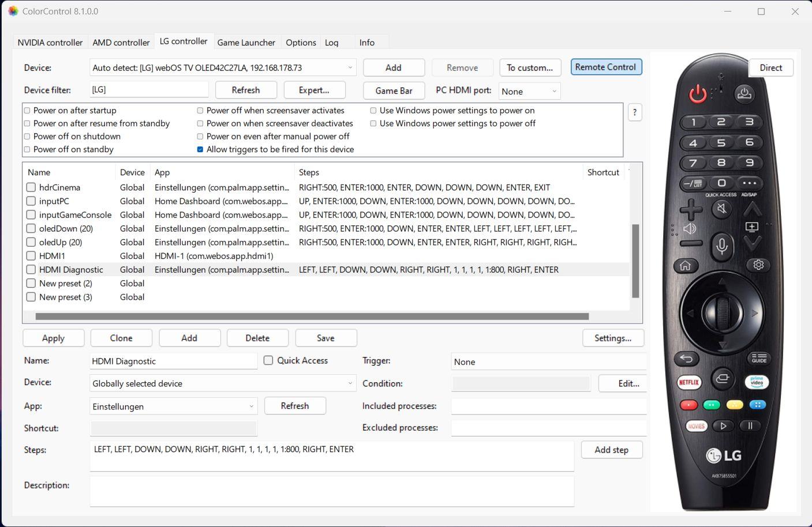Open the Device auto detect dropdown
812x527 pixels.
pyautogui.click(x=223, y=67)
